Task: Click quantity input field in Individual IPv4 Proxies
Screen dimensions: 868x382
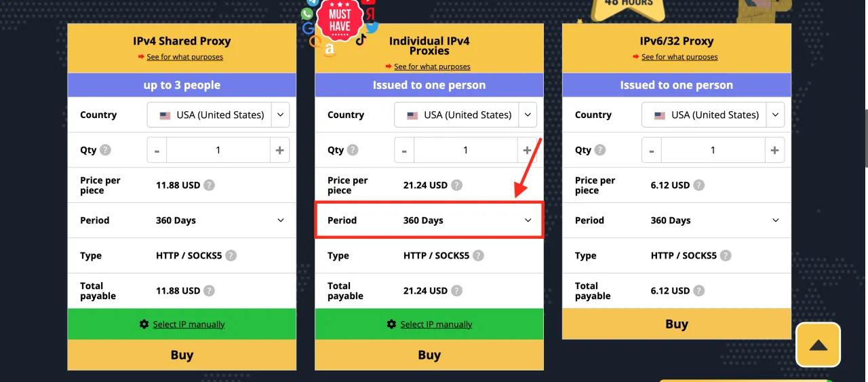Action: click(465, 150)
